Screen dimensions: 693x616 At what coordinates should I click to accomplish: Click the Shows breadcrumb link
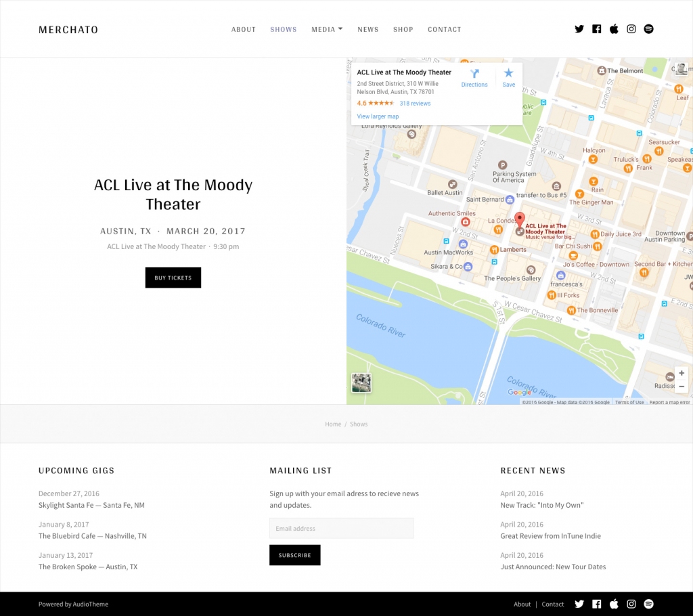click(359, 424)
